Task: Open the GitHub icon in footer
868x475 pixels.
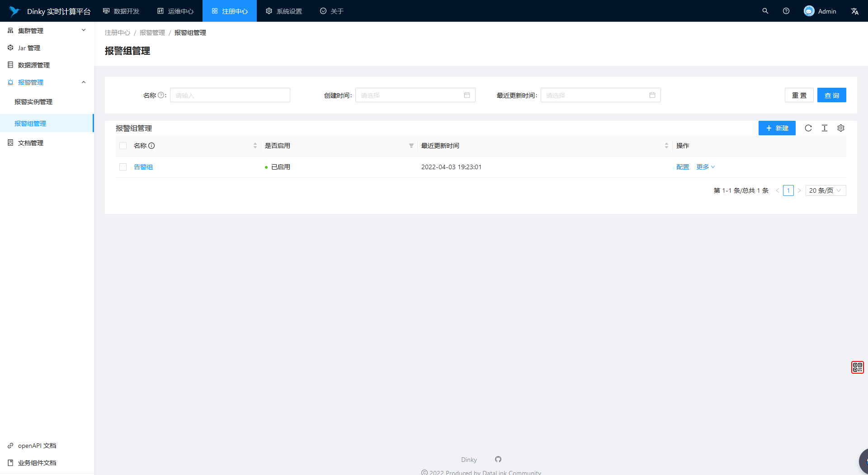Action: [x=498, y=459]
